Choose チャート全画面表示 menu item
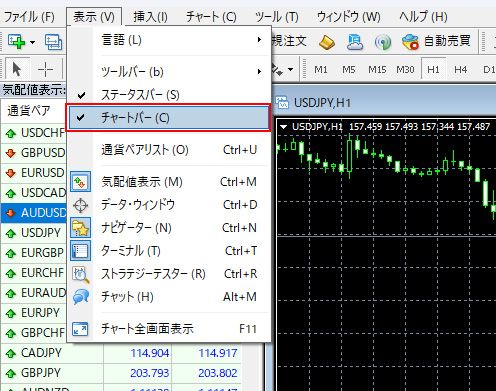This screenshot has height=391, width=496. [168, 329]
